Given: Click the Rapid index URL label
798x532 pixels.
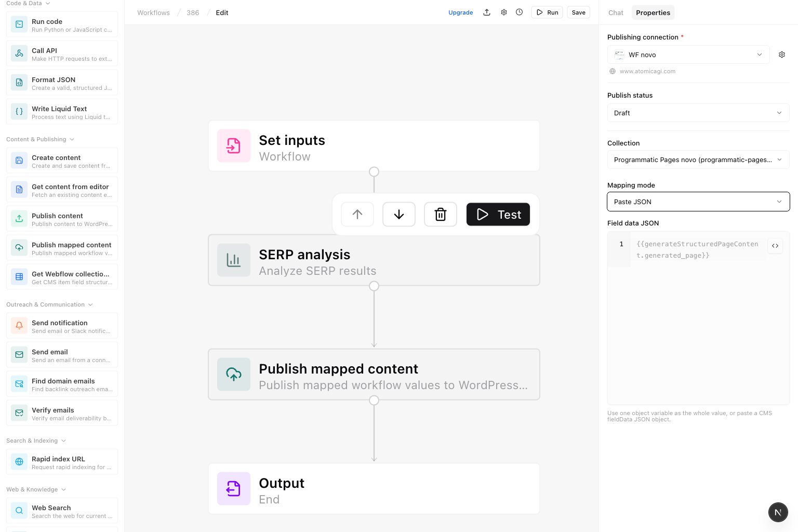Looking at the screenshot, I should [58, 459].
